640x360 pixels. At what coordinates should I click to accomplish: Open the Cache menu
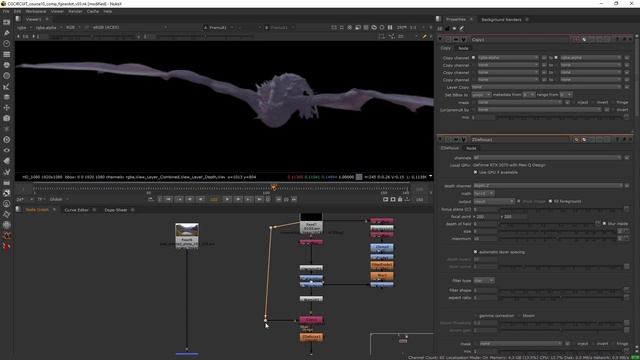[93, 11]
